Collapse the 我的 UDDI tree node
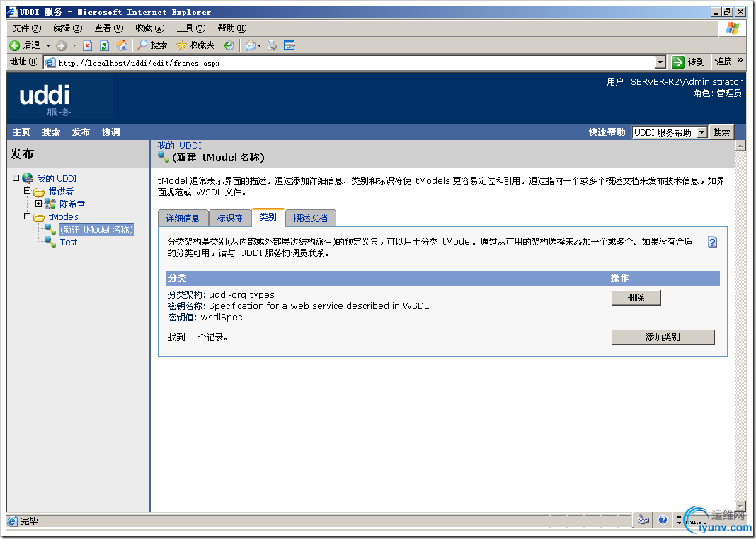The height and width of the screenshot is (539, 756). pyautogui.click(x=16, y=178)
